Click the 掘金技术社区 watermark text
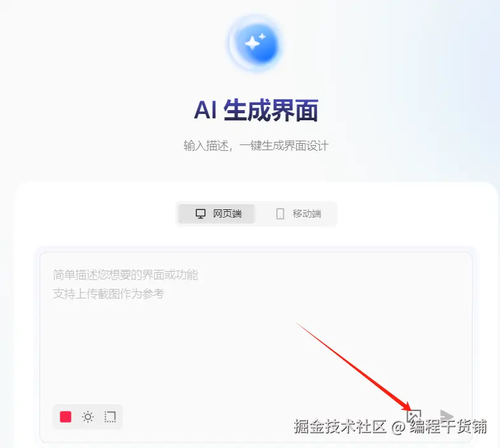The width and height of the screenshot is (500, 448). (x=340, y=426)
